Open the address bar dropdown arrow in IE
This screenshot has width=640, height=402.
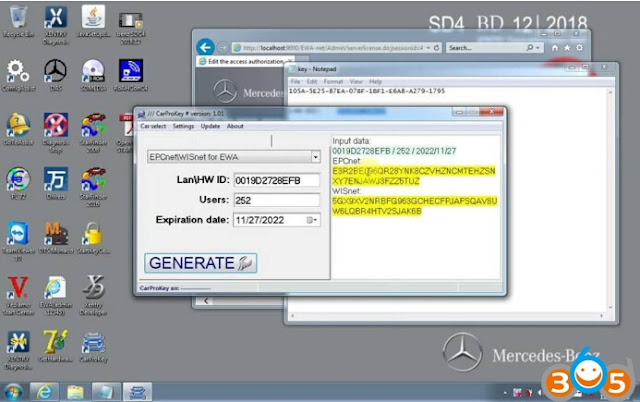[428, 48]
